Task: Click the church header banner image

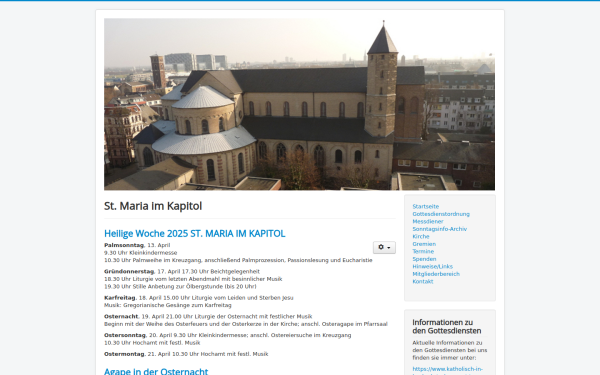Action: 299,104
